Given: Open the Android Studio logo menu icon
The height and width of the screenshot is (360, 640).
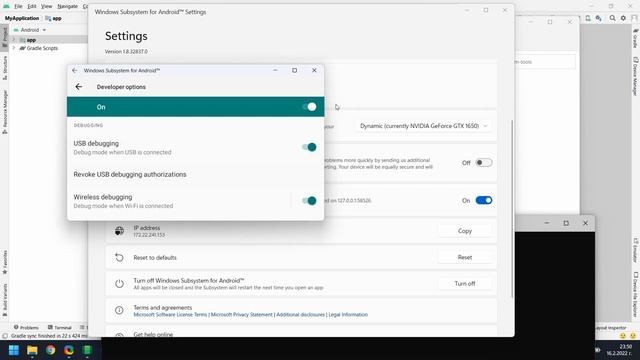Looking at the screenshot, I should pos(6,6).
